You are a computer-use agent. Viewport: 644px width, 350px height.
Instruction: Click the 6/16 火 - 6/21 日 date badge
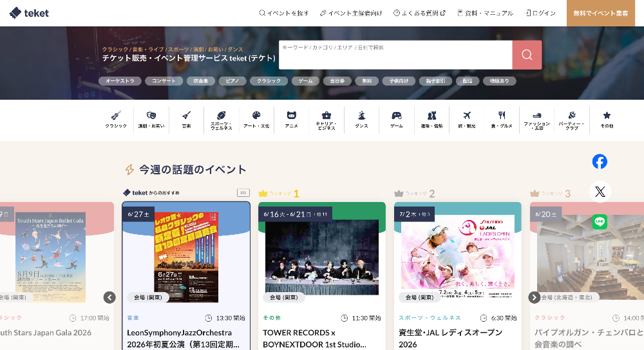(x=296, y=214)
